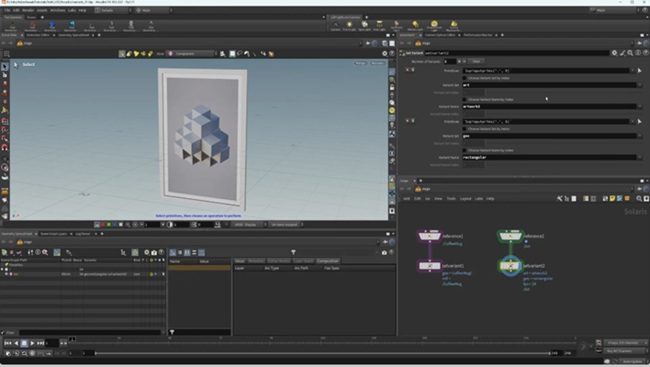This screenshot has width=650, height=367.
Task: Switch to the Geometry Spreadsheet tab in bottom pane
Action: (17, 234)
